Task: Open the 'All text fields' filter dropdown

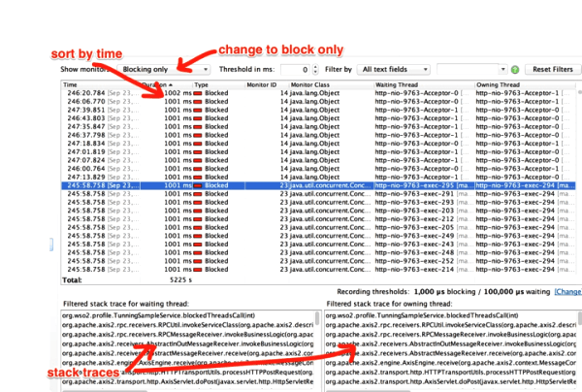Action: (x=394, y=70)
